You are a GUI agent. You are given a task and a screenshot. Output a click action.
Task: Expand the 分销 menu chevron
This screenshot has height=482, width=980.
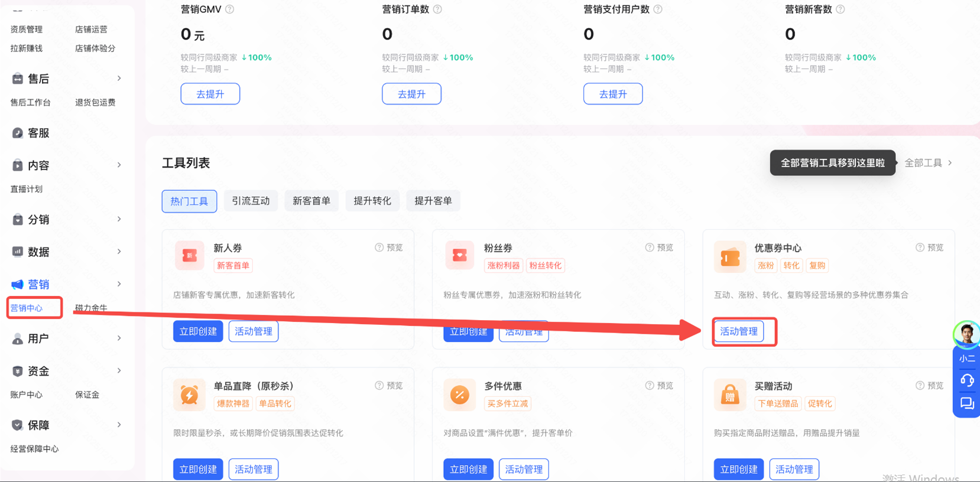tap(119, 219)
